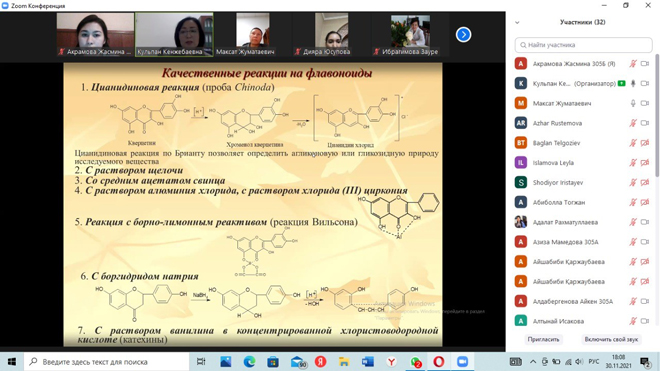Toggle the microphone of Адалат Рахматуллаева
The image size is (660, 371).
click(x=633, y=222)
